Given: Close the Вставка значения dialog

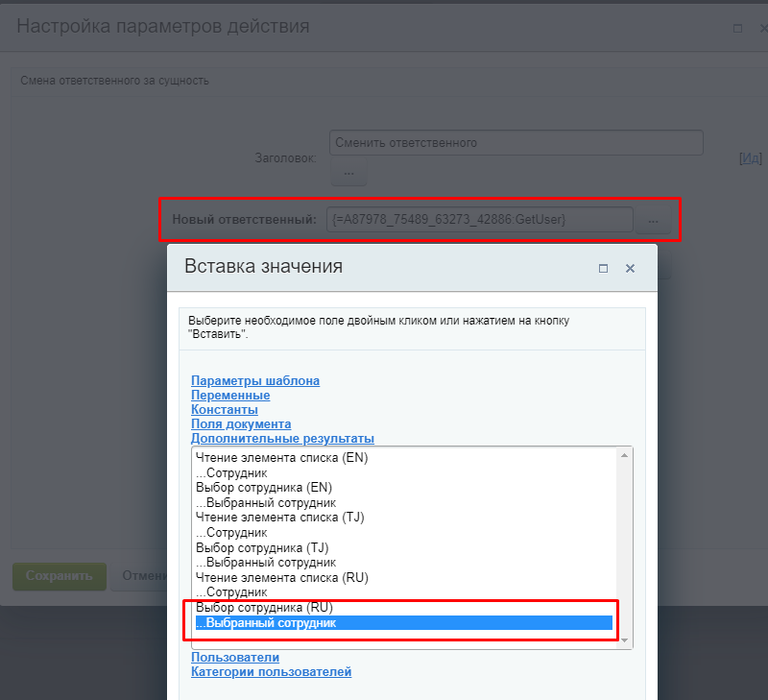Looking at the screenshot, I should [x=630, y=269].
